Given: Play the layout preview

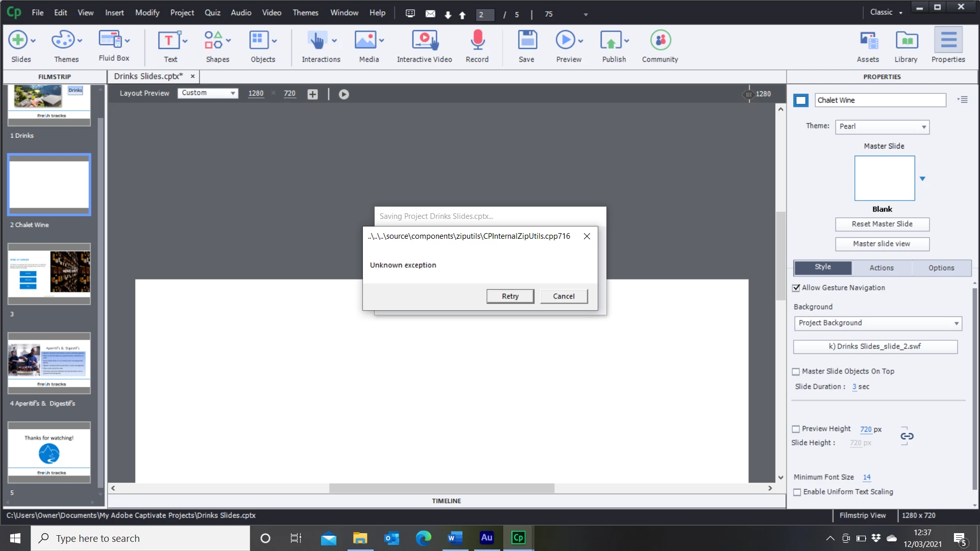Looking at the screenshot, I should (x=344, y=94).
